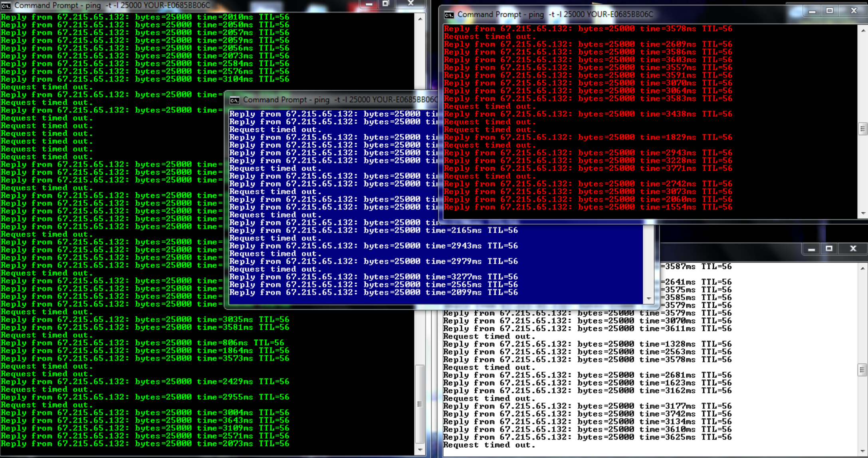
Task: Minimize the green-text Command Prompt window
Action: click(369, 4)
